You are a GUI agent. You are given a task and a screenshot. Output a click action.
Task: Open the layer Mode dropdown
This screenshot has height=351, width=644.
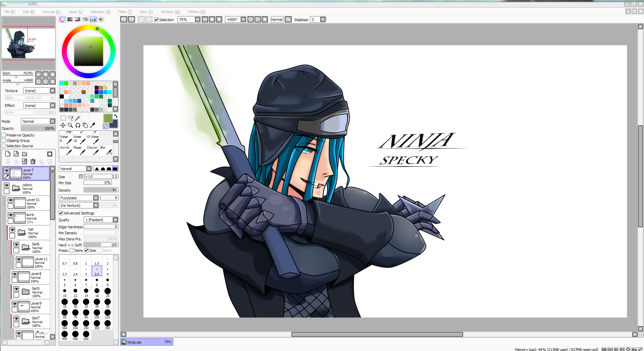tap(38, 121)
